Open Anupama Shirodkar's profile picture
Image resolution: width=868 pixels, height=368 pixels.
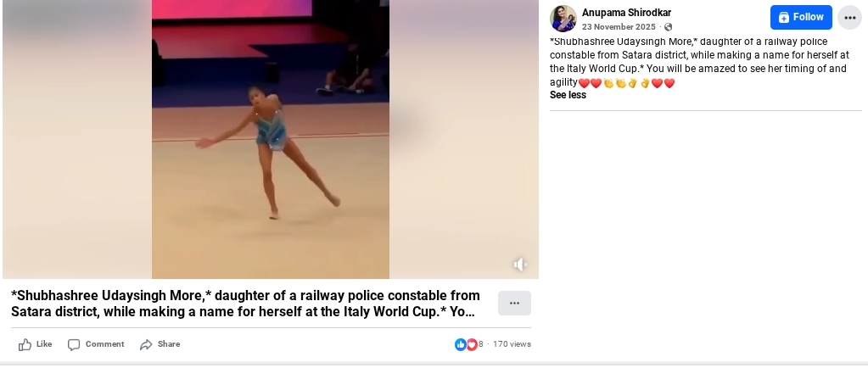pos(563,19)
